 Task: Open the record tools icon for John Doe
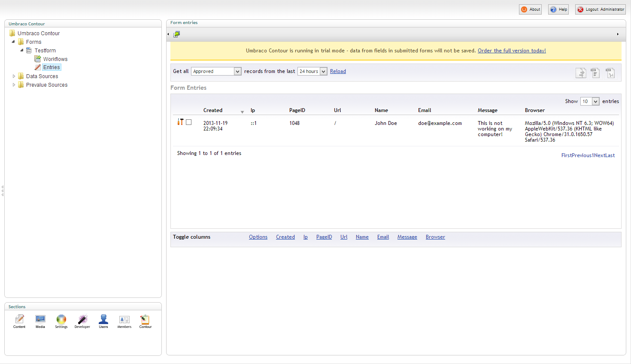(x=180, y=122)
